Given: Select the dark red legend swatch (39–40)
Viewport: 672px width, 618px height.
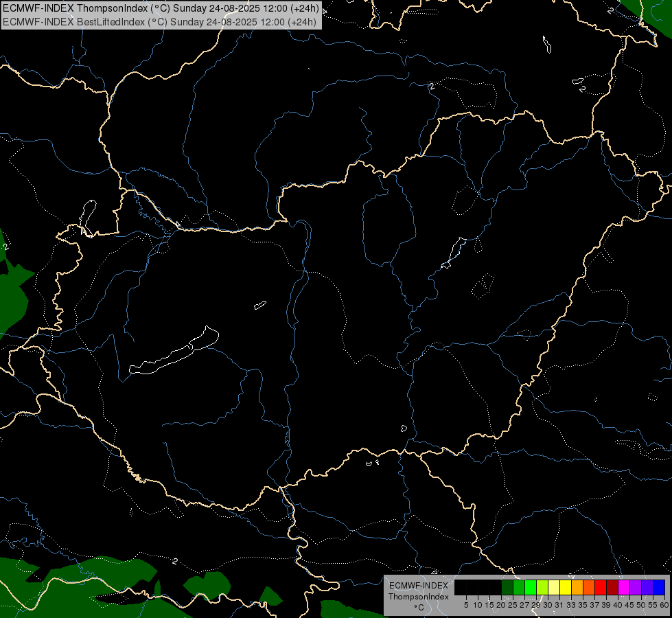Looking at the screenshot, I should [612, 587].
